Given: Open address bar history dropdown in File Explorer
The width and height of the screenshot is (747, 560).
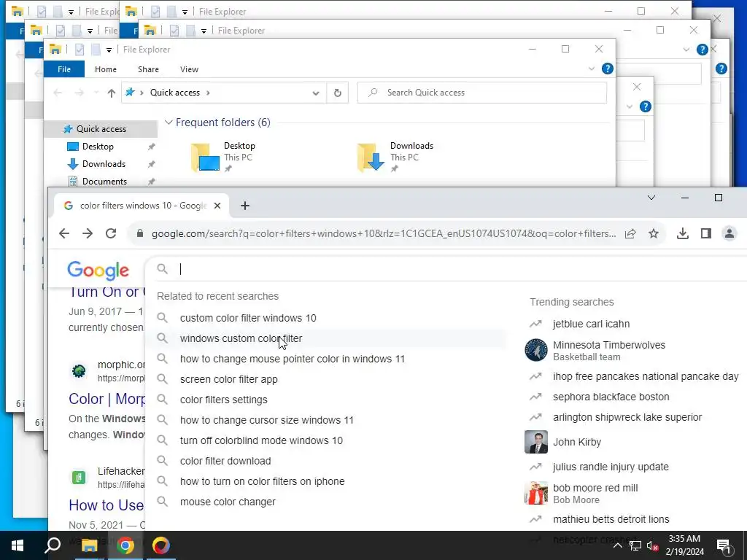Looking at the screenshot, I should click(315, 93).
